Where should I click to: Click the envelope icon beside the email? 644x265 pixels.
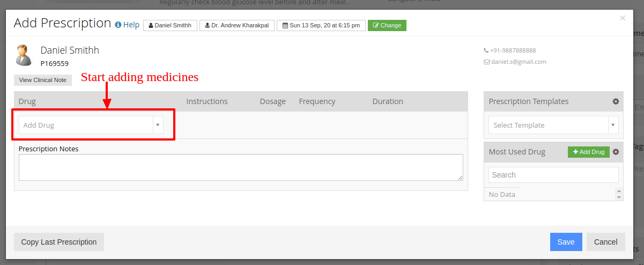(x=486, y=62)
